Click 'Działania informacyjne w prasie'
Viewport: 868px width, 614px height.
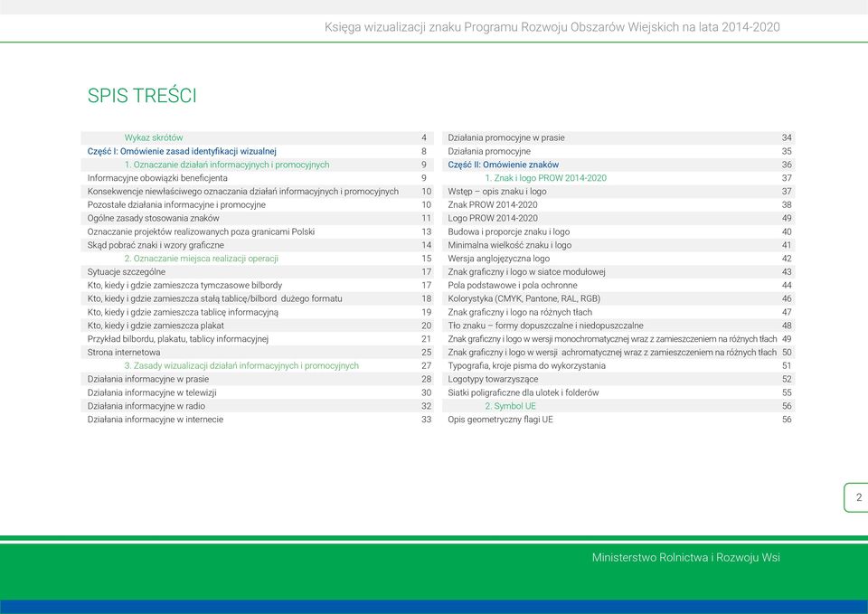pos(147,379)
